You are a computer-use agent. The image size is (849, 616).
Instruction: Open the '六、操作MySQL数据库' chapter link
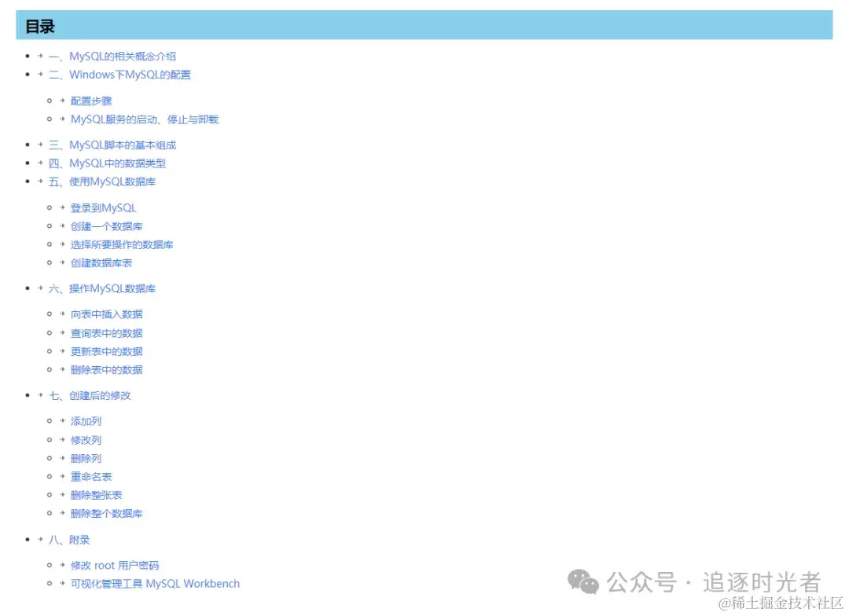pos(101,288)
